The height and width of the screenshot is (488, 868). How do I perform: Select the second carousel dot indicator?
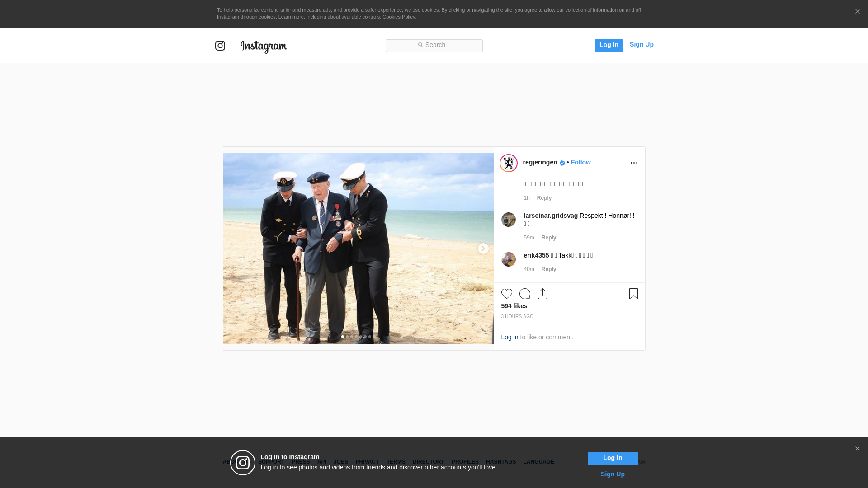click(347, 337)
